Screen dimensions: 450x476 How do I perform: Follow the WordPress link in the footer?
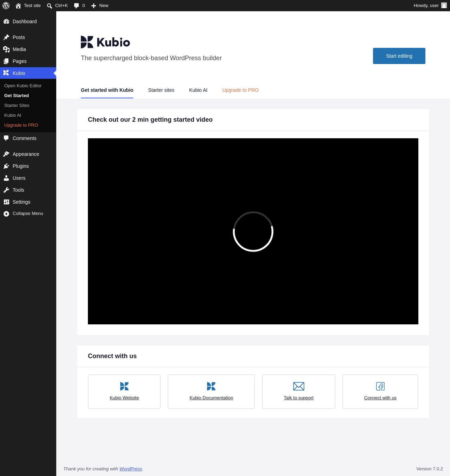[x=131, y=469]
